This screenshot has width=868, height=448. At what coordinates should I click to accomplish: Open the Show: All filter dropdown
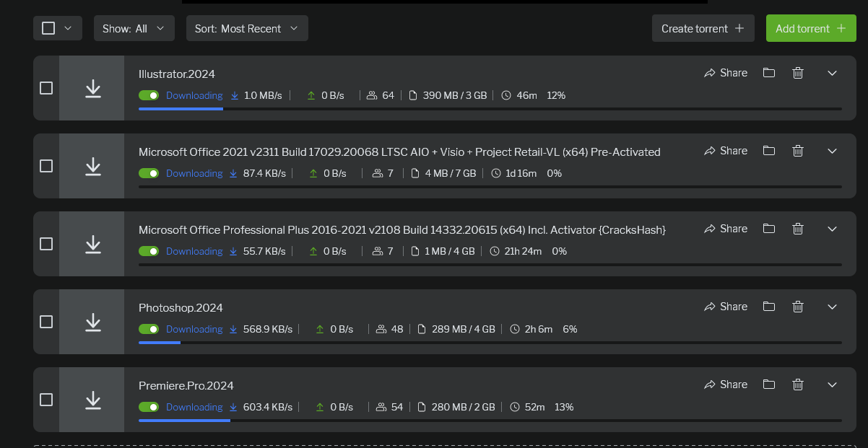point(134,28)
